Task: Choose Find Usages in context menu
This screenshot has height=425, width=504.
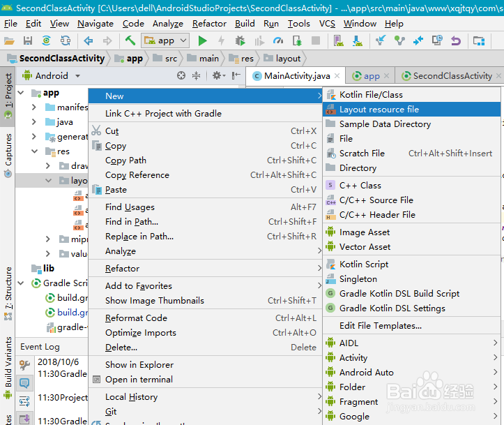Action: tap(205, 207)
